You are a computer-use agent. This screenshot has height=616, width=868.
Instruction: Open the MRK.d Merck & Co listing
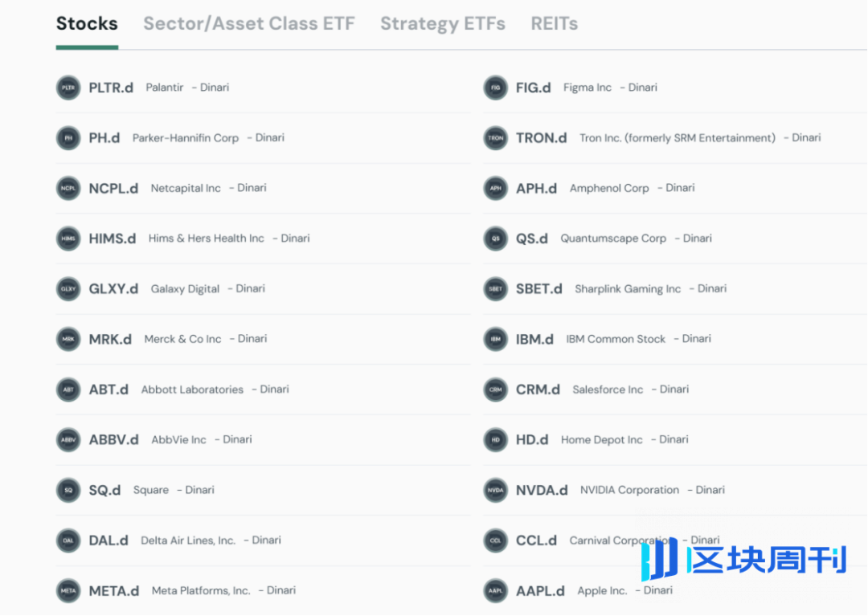tap(264, 339)
